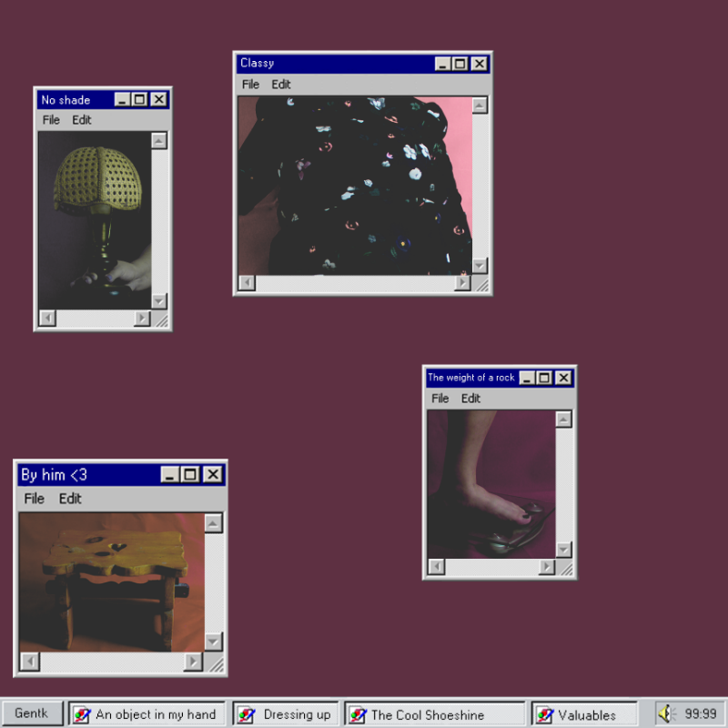Click scroll-right arrow in By him <3 window
728x728 pixels.
tap(192, 662)
